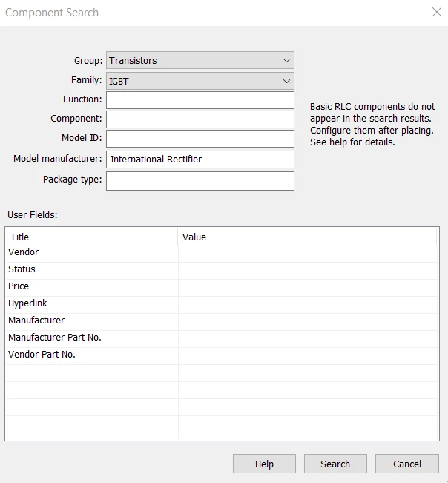448x483 pixels.
Task: Open Help for component search
Action: pos(264,464)
